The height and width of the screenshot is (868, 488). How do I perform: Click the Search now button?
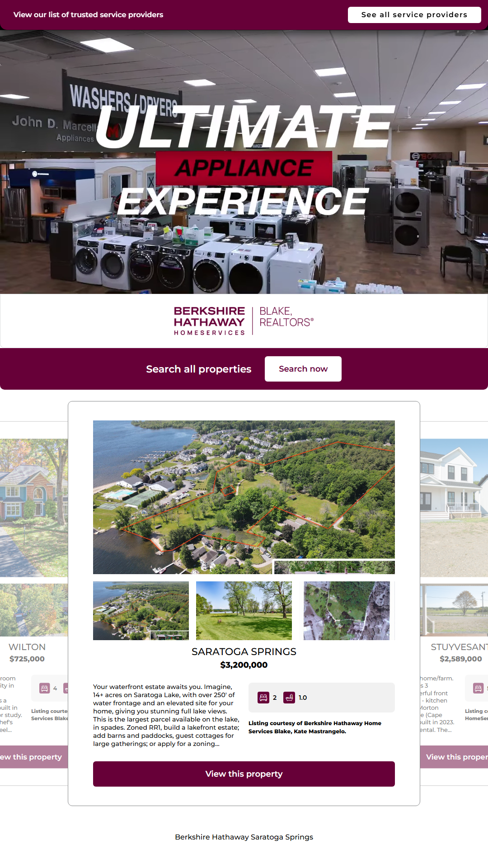tap(303, 369)
